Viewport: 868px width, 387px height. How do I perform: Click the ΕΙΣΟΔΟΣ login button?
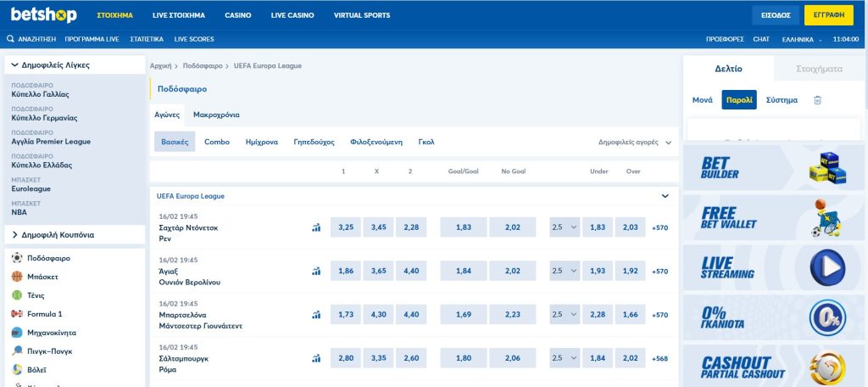point(776,15)
